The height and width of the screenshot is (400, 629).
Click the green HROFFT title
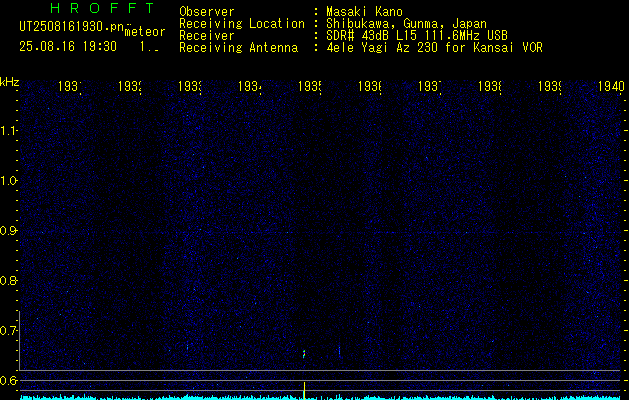click(x=102, y=8)
